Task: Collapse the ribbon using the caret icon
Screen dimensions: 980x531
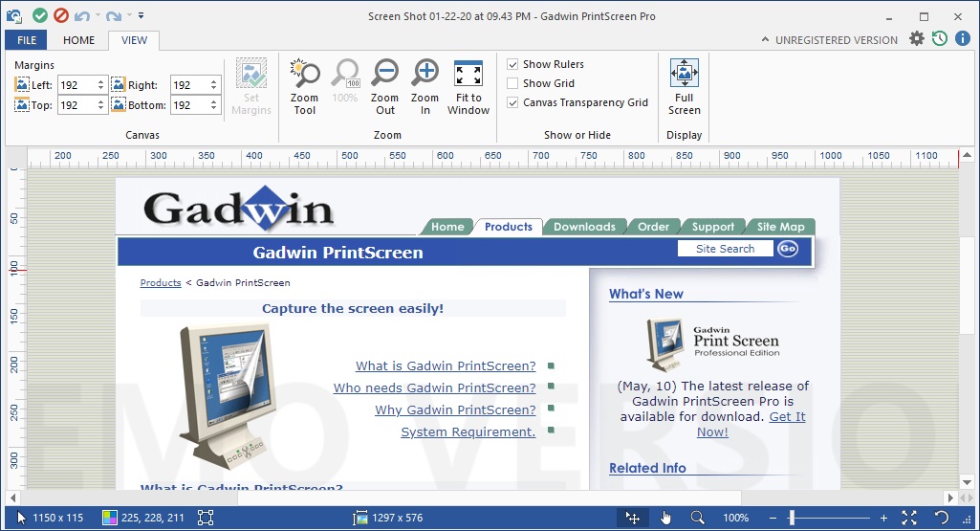Action: coord(765,40)
